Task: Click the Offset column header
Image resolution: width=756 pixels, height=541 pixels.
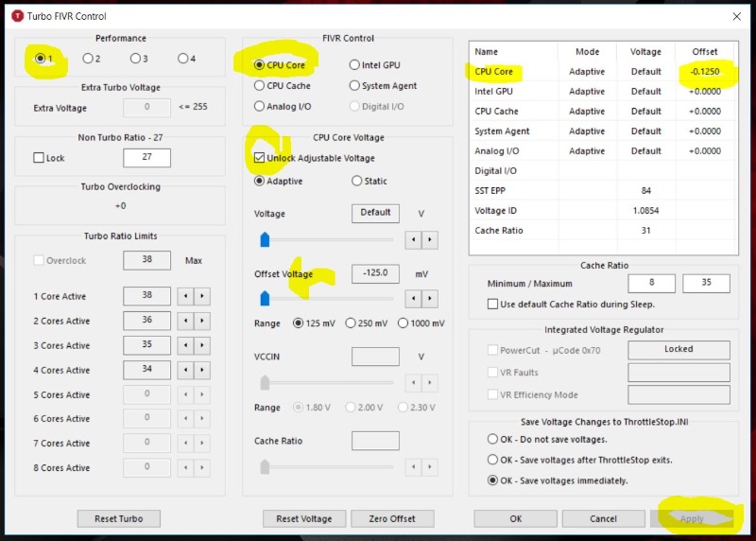Action: point(704,52)
